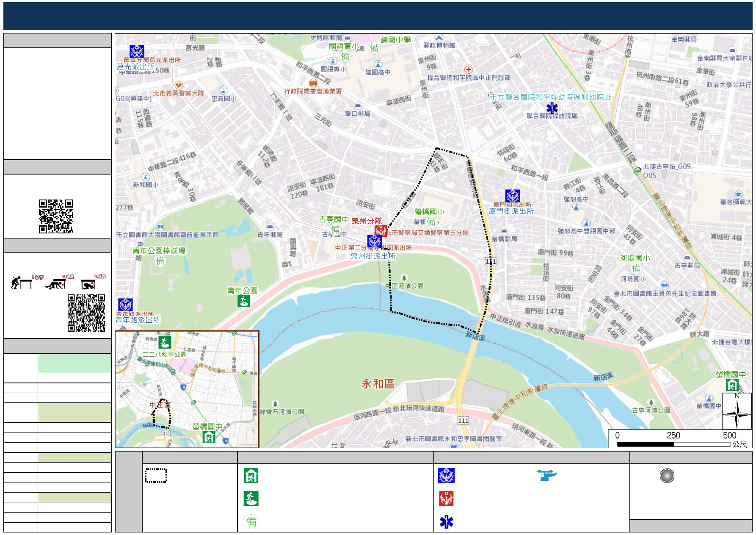
Task: Click the 綠寶石河濱公園 label
Action: coord(282,412)
